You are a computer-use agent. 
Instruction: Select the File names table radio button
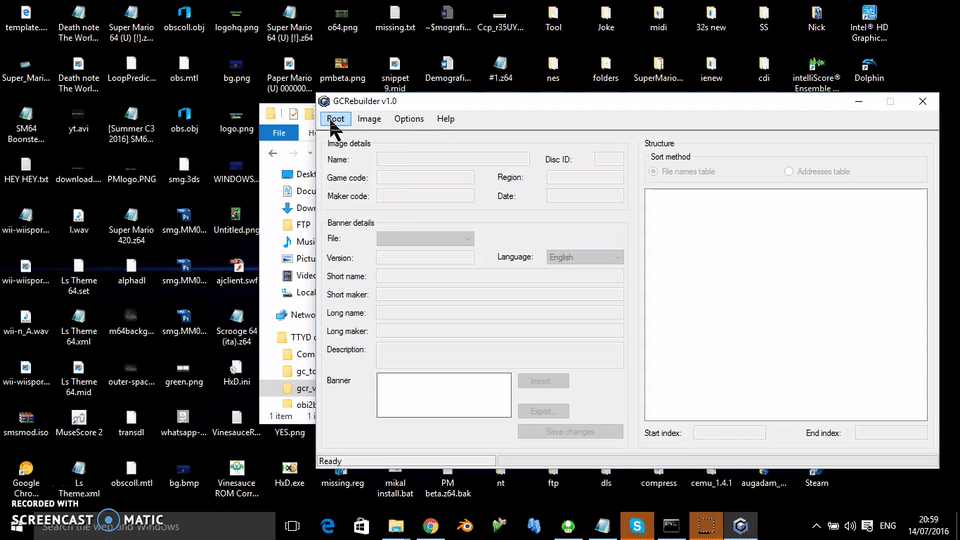(x=654, y=172)
